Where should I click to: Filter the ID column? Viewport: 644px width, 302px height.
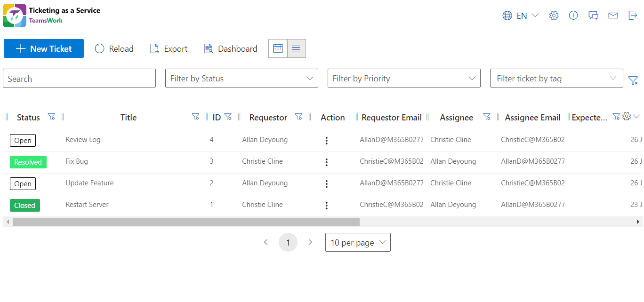click(228, 117)
